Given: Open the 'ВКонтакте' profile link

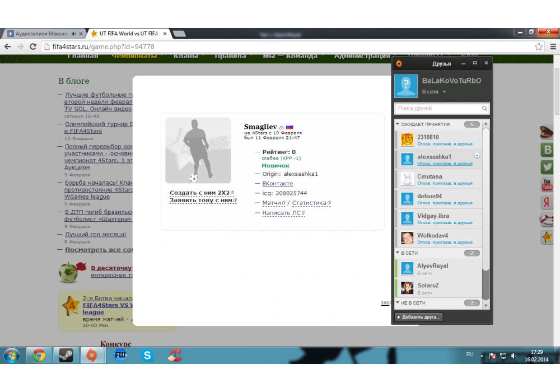Looking at the screenshot, I should [x=278, y=183].
